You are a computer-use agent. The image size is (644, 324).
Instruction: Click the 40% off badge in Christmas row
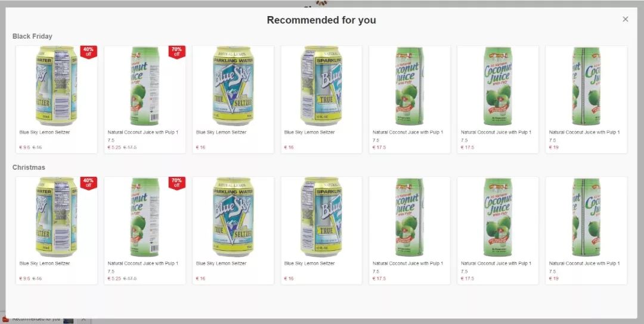[88, 183]
